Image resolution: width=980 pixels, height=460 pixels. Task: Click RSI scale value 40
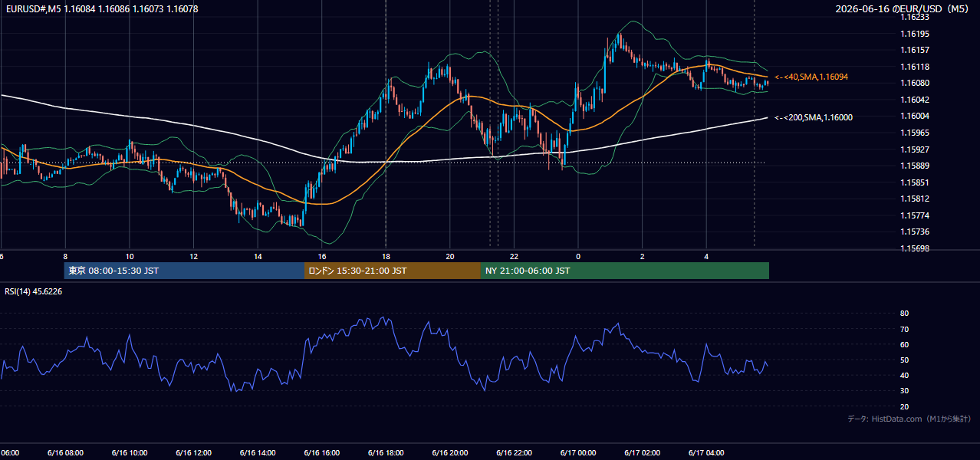(x=905, y=375)
